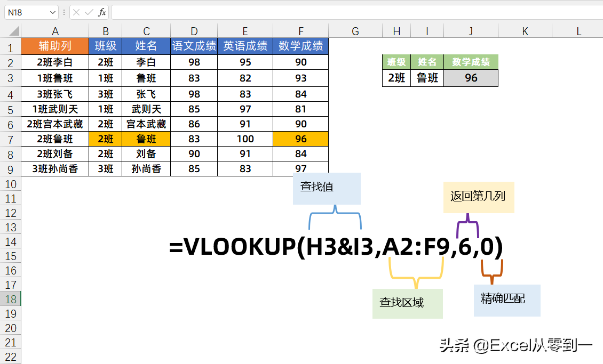Select the orange highlighted cell containing 96

point(301,139)
